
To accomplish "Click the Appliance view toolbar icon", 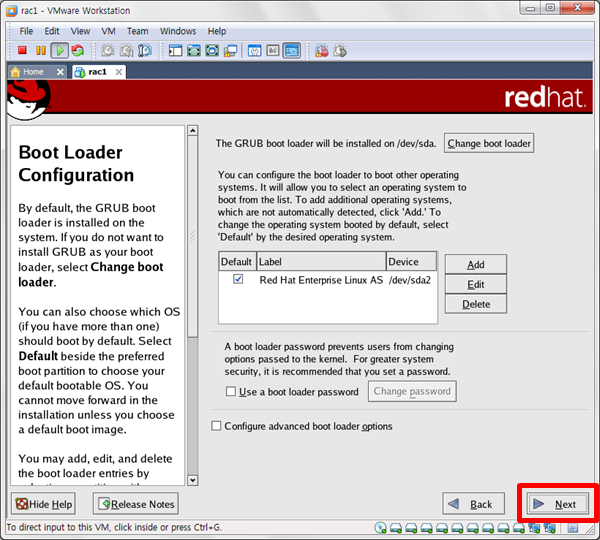I will click(273, 51).
